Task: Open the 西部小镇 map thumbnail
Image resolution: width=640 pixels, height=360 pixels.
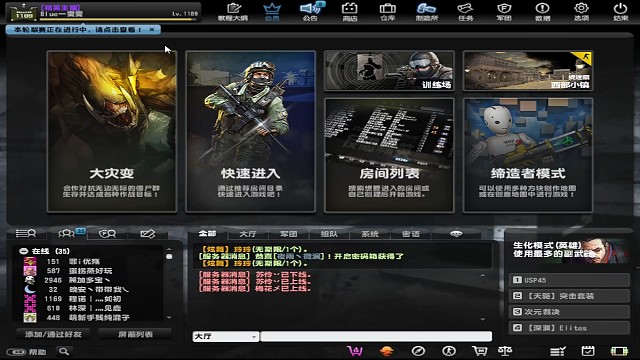Action: click(528, 71)
